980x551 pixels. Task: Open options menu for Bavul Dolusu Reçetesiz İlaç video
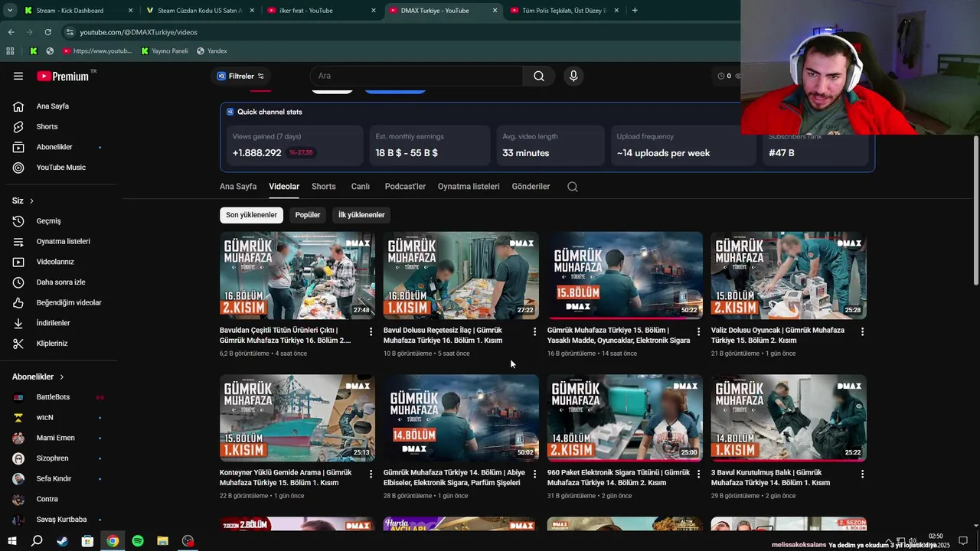[x=534, y=331]
